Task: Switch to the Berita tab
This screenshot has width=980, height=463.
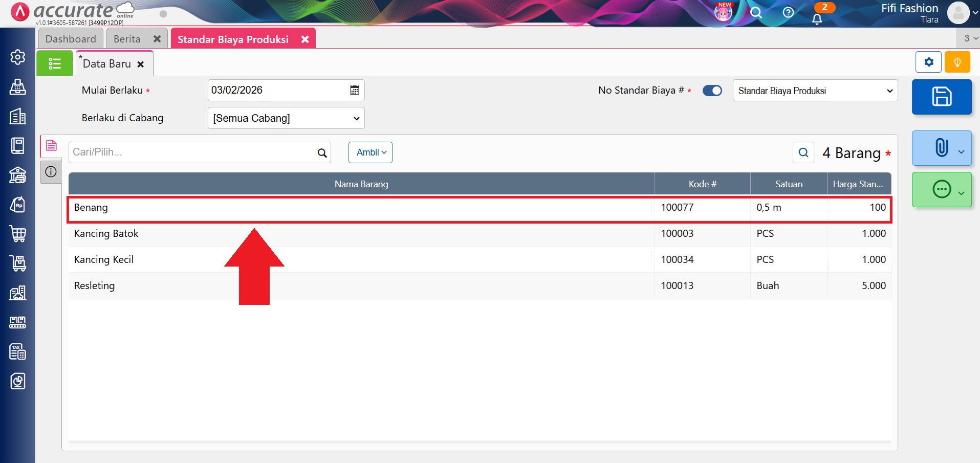Action: click(127, 39)
